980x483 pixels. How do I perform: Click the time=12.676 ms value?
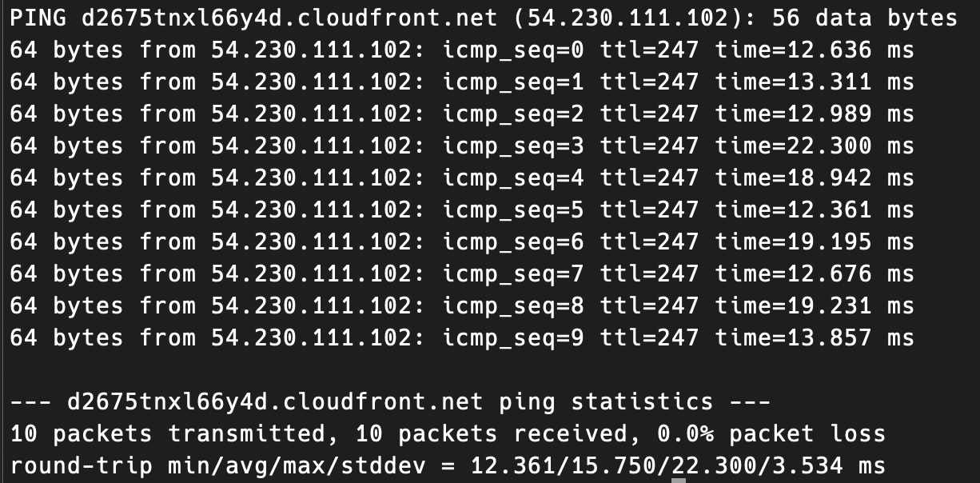point(814,274)
